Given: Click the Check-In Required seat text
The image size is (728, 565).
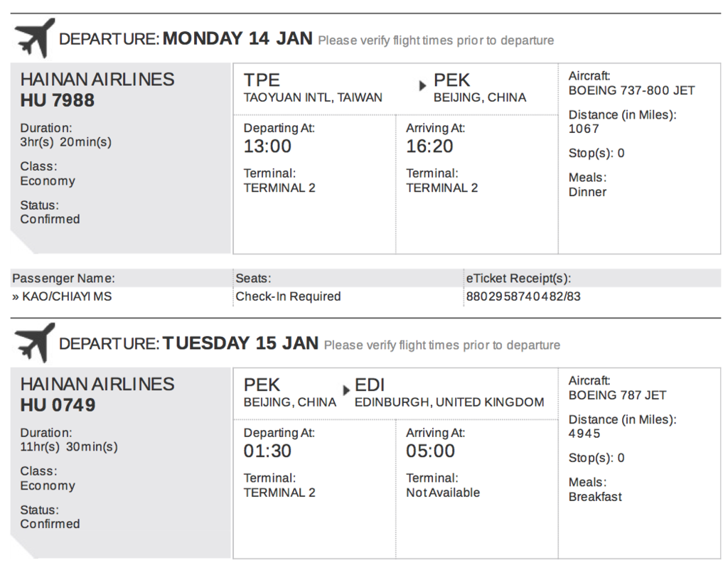Looking at the screenshot, I should pos(289,296).
